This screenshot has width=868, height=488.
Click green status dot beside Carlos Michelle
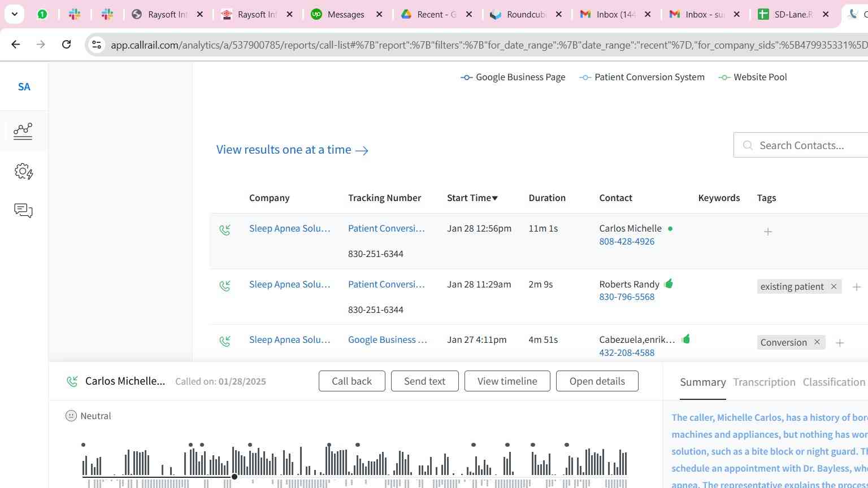click(670, 229)
